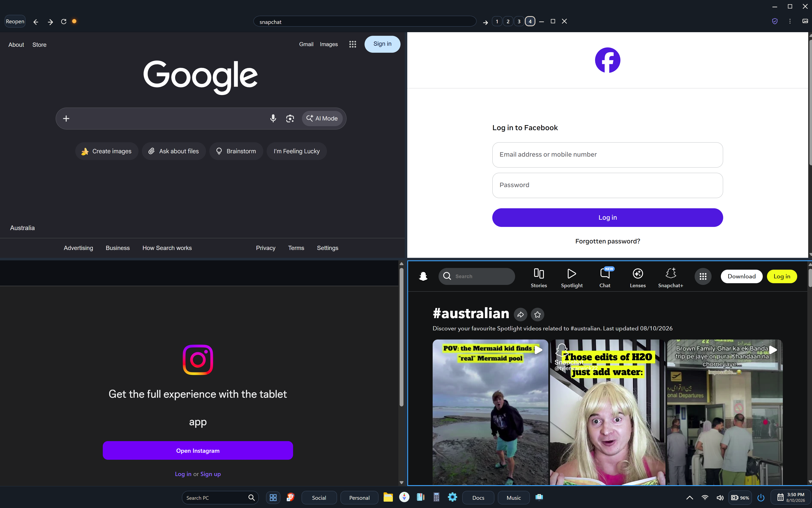
Task: Open the shield protection icon
Action: tap(775, 21)
